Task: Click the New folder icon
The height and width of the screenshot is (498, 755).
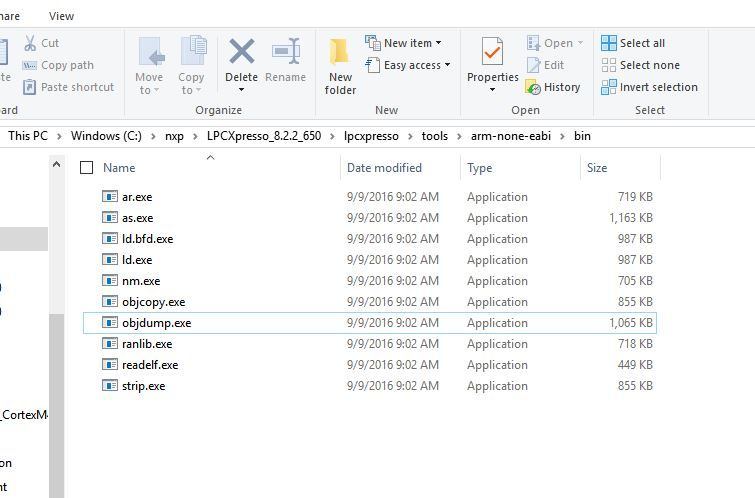Action: (x=339, y=51)
